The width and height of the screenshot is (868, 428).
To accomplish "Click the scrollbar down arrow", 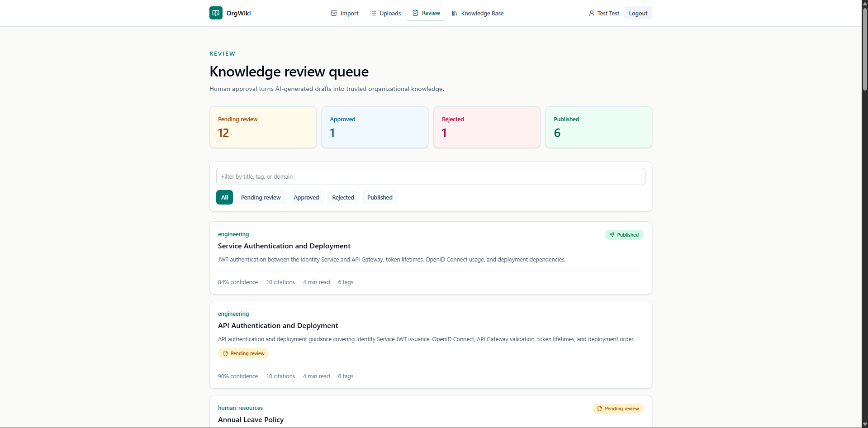I will coord(865,424).
